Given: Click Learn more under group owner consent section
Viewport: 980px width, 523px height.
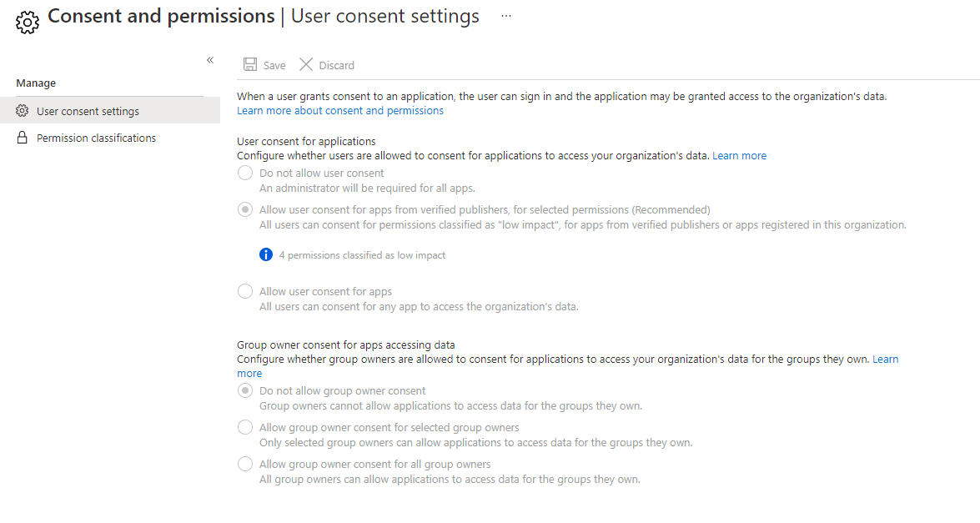Looking at the screenshot, I should (x=886, y=359).
